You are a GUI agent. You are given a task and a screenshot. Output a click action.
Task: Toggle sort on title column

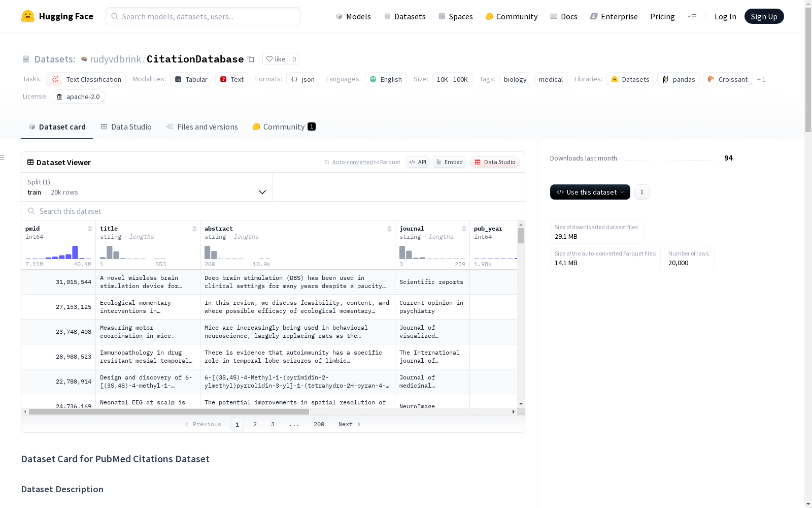(194, 229)
